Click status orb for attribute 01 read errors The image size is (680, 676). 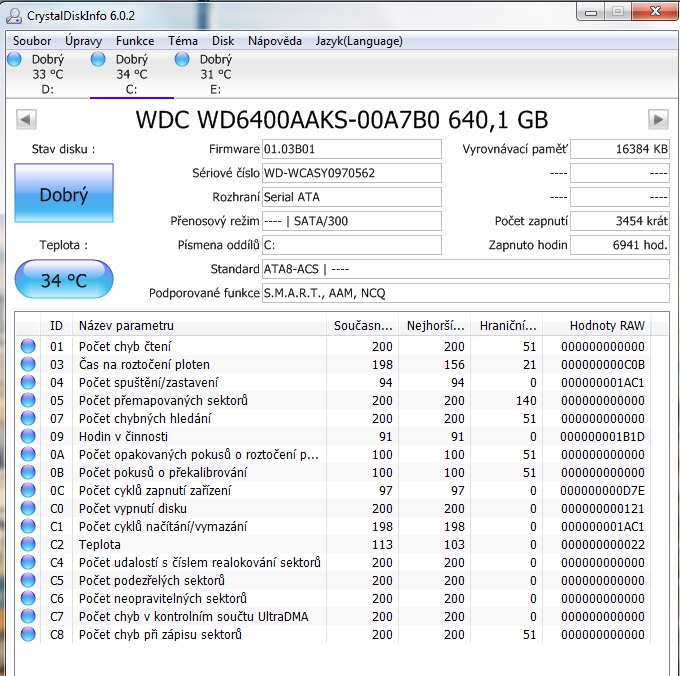(x=28, y=346)
